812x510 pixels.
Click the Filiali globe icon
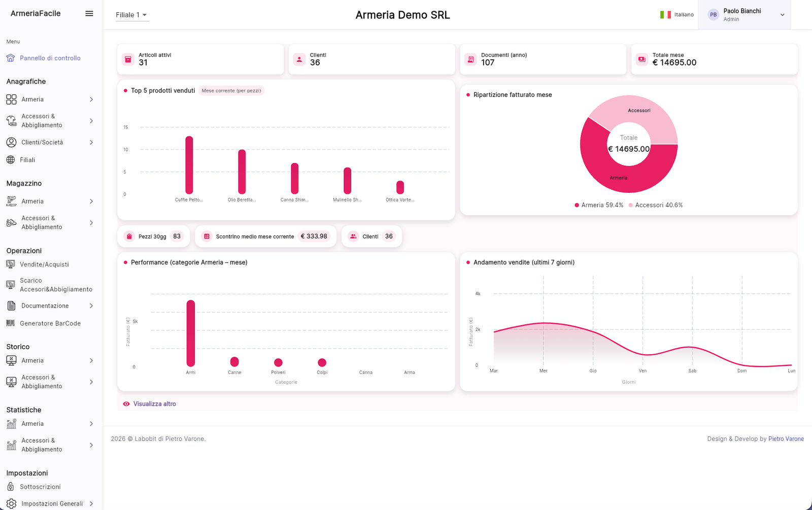click(11, 160)
